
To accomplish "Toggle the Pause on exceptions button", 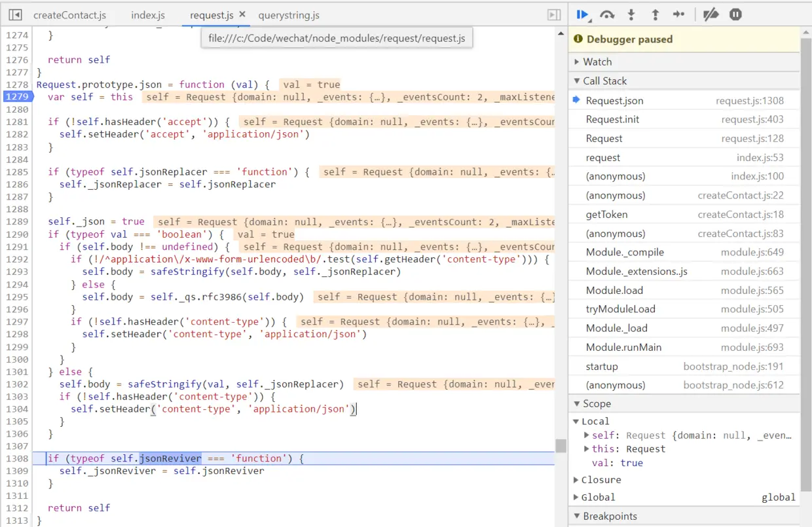I will pyautogui.click(x=735, y=14).
